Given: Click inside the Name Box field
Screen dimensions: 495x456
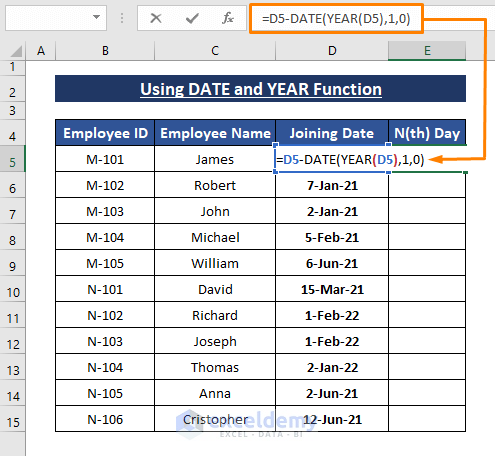Looking at the screenshot, I should [56, 18].
